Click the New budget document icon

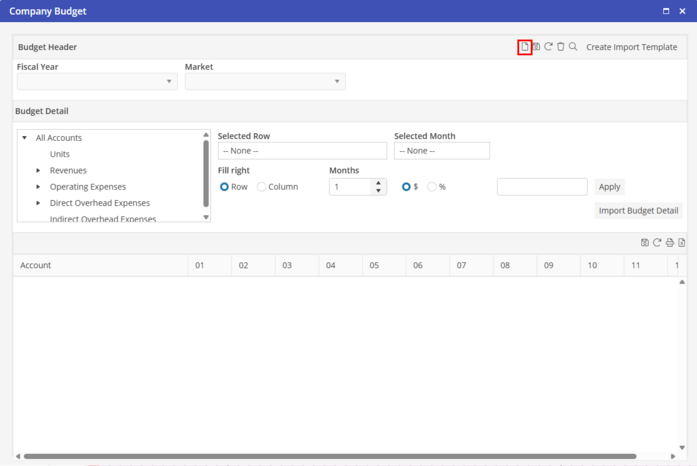pos(524,47)
